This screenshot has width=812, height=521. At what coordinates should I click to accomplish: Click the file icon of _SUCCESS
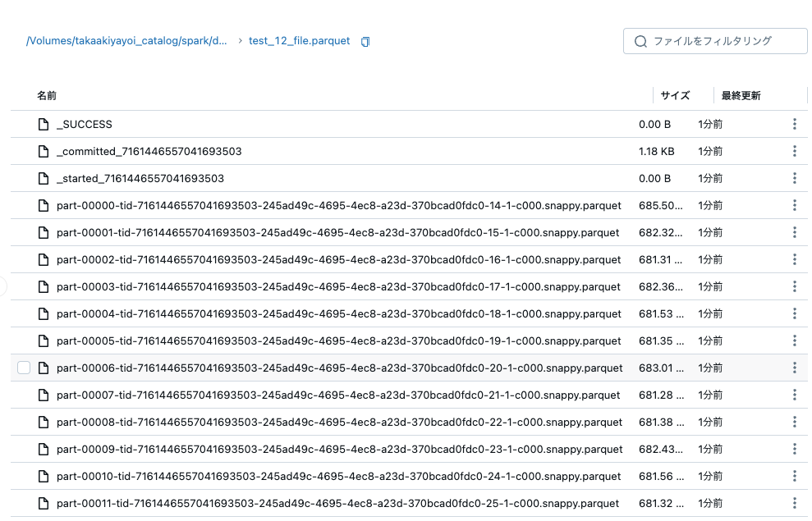tap(44, 124)
